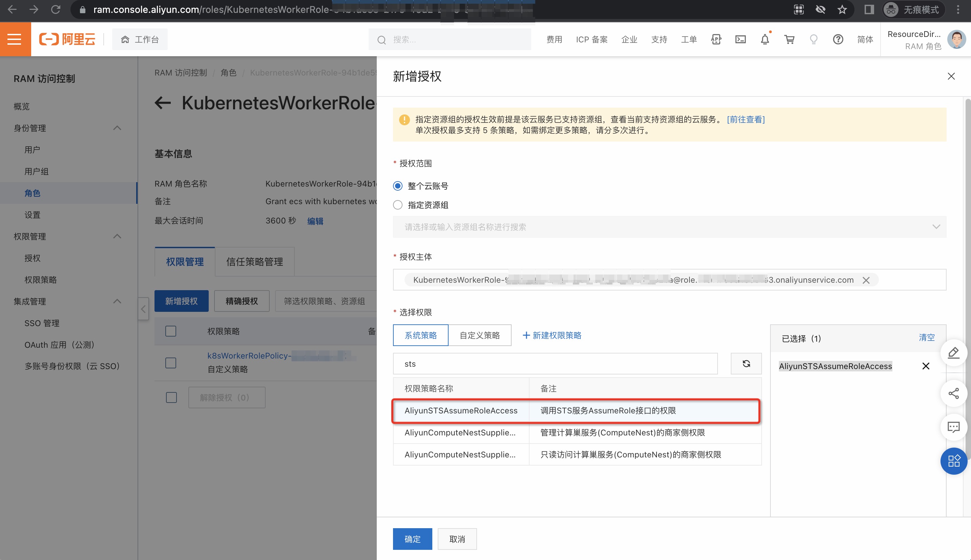Image resolution: width=971 pixels, height=560 pixels.
Task: Open the shopping cart icon
Action: click(789, 39)
